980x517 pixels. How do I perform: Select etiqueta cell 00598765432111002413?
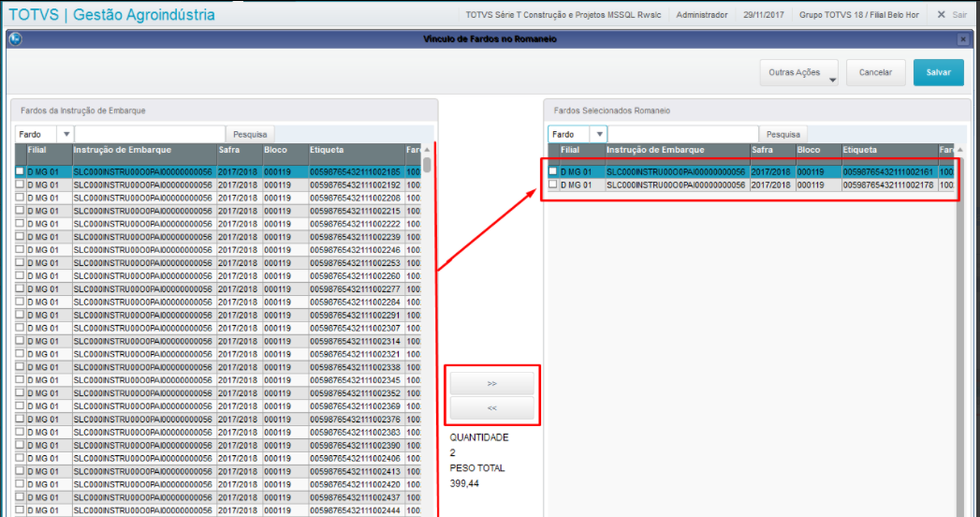pyautogui.click(x=357, y=471)
